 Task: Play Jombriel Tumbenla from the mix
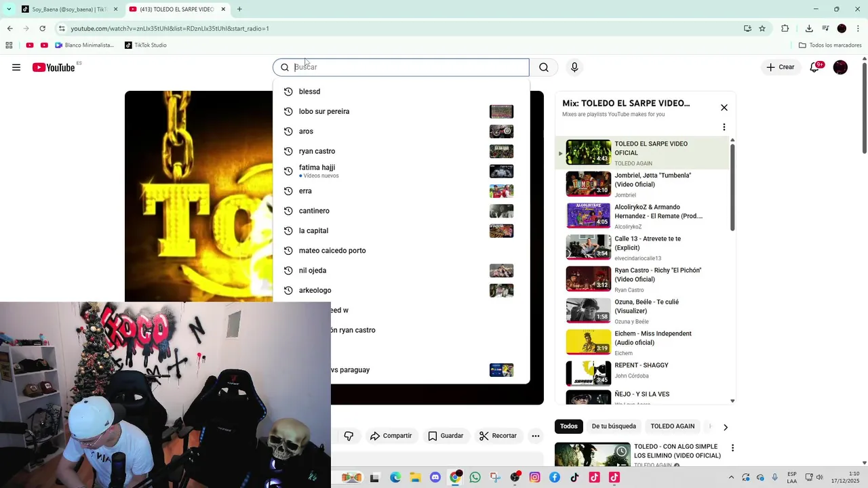click(x=641, y=184)
